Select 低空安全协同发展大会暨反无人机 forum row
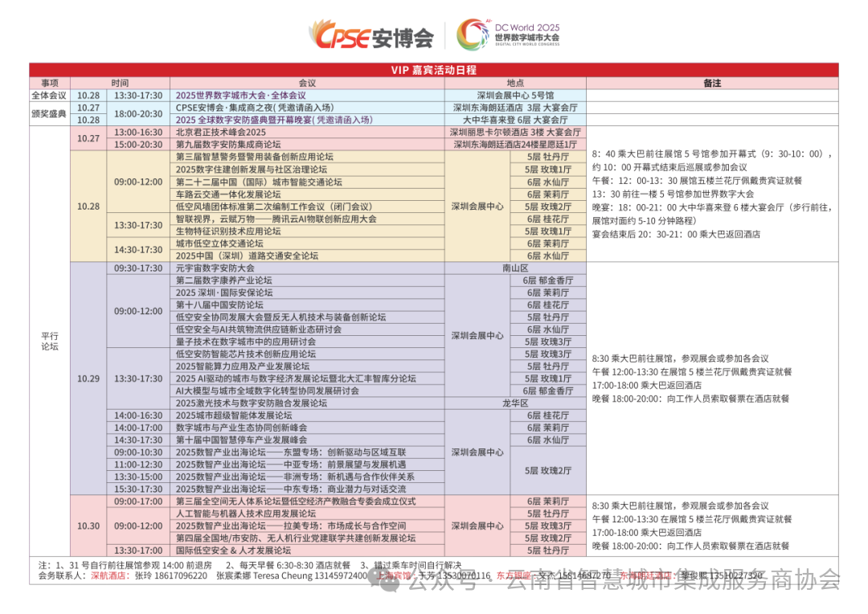Viewport: 868px width, 614px height. point(307,317)
